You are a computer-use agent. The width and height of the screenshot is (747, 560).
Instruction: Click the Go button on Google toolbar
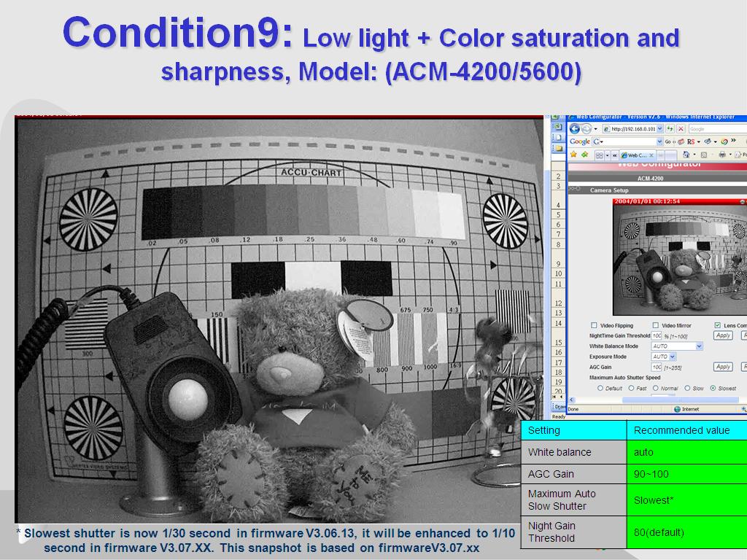(x=668, y=141)
